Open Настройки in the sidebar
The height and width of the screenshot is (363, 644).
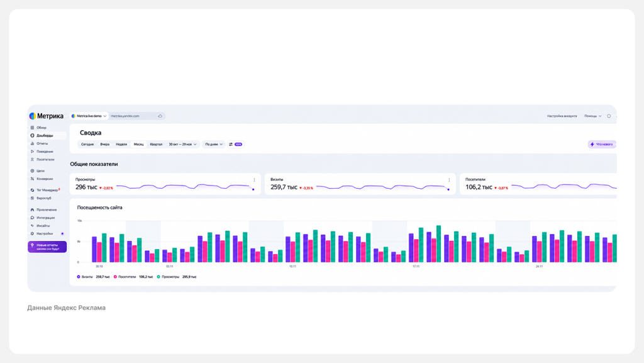(42, 233)
